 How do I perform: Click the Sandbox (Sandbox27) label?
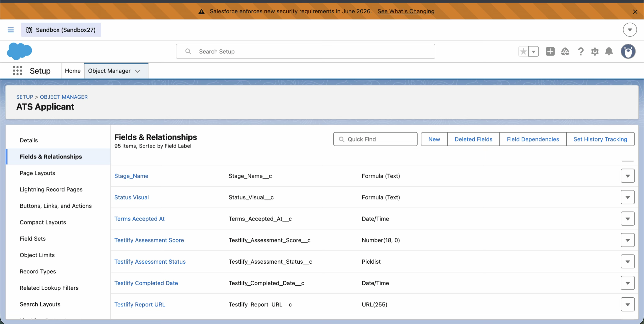[66, 30]
